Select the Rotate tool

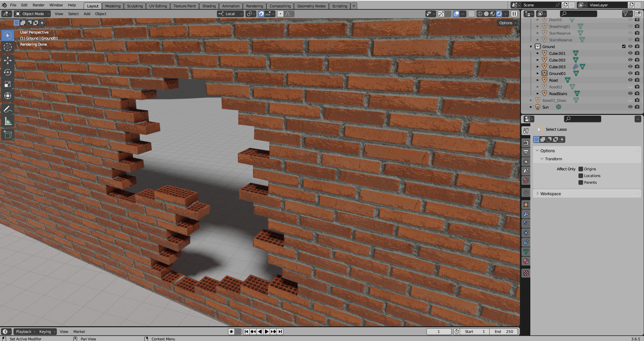(x=7, y=72)
